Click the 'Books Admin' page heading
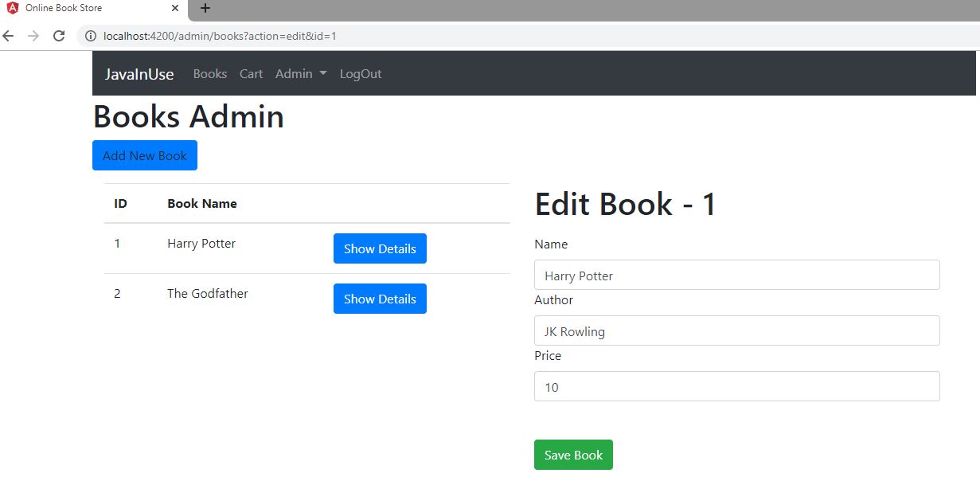Viewport: 980px width, 477px height. click(189, 116)
